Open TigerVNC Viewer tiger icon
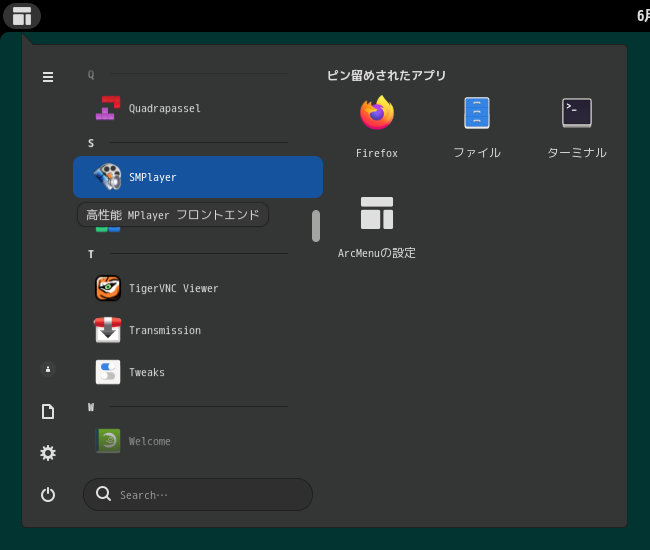The width and height of the screenshot is (650, 550). 108,288
